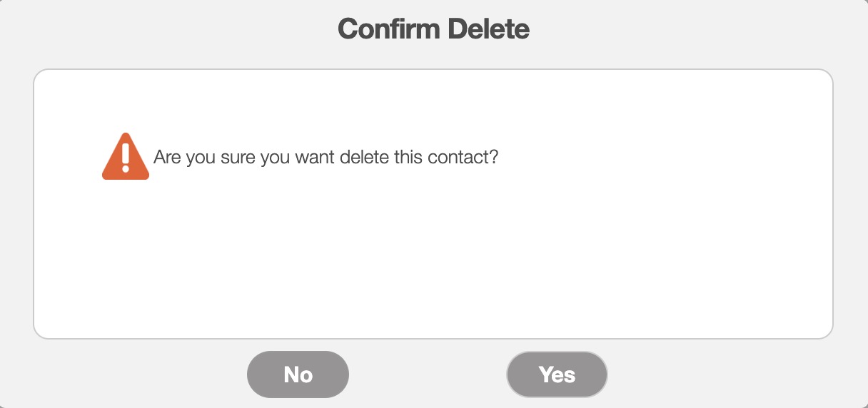Image resolution: width=868 pixels, height=408 pixels.
Task: Choose Yes in the Confirm Delete dialog
Action: point(557,374)
